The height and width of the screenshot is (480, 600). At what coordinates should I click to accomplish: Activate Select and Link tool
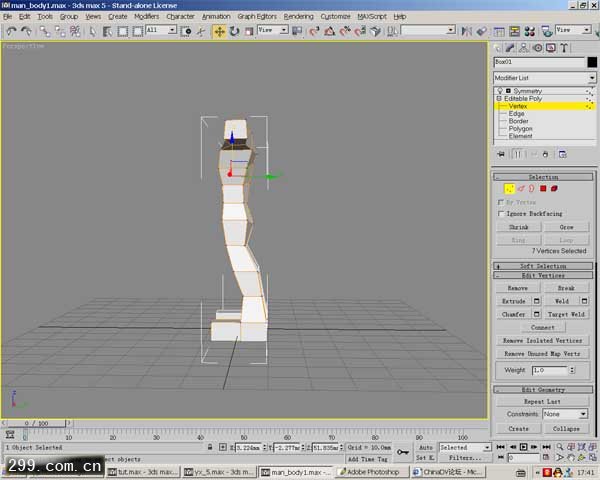45,31
